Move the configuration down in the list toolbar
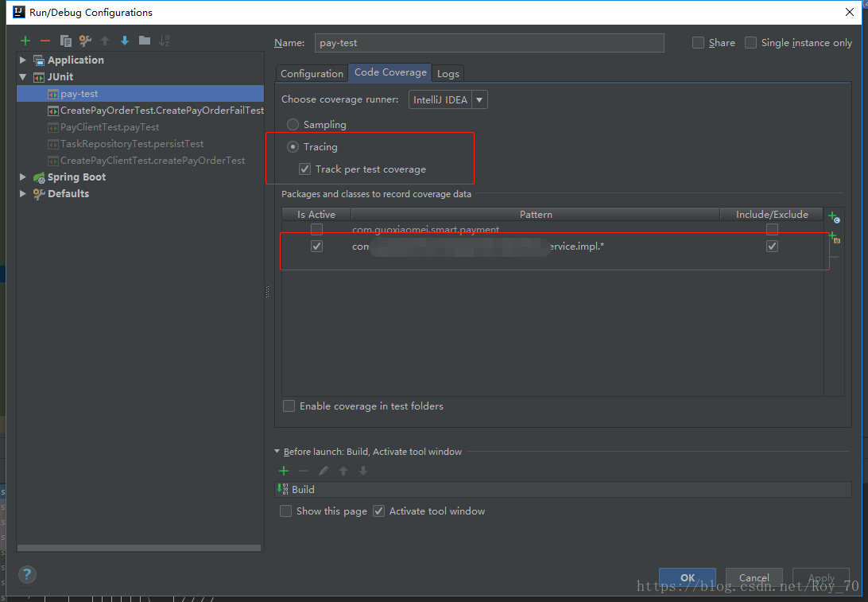The width and height of the screenshot is (868, 602). point(125,41)
